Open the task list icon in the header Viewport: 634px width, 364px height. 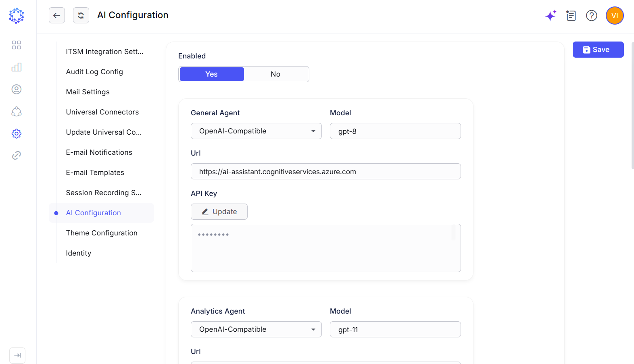pyautogui.click(x=571, y=16)
